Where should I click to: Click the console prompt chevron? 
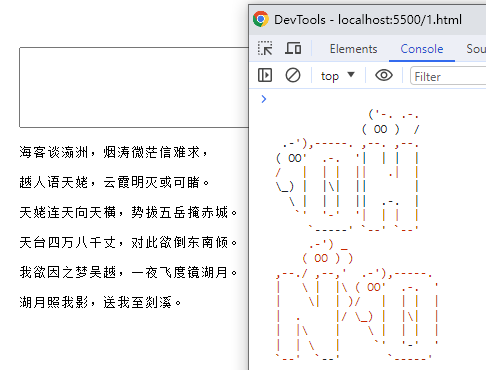click(264, 99)
